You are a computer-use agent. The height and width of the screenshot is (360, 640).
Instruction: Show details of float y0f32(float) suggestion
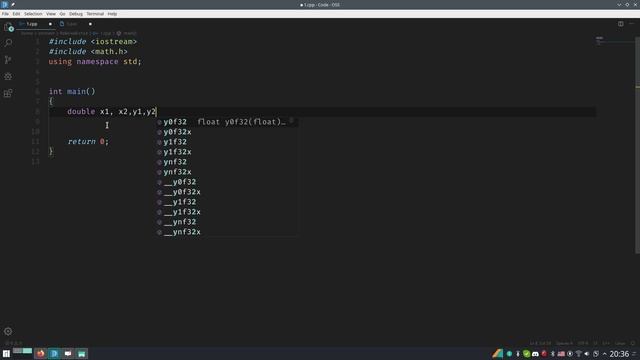click(x=291, y=121)
